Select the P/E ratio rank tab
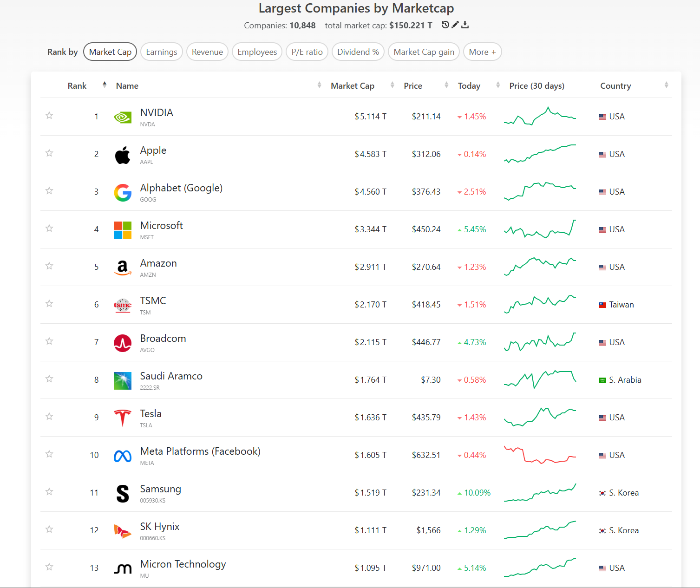700x588 pixels. pos(307,52)
